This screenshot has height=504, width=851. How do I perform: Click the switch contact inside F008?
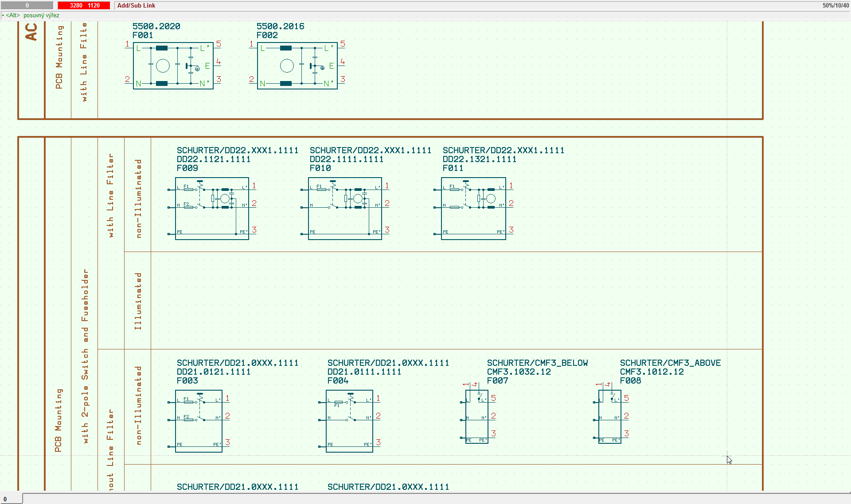tap(612, 396)
